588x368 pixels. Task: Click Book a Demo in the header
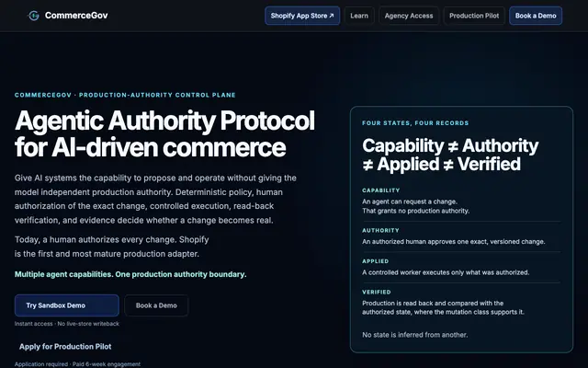[x=536, y=16]
